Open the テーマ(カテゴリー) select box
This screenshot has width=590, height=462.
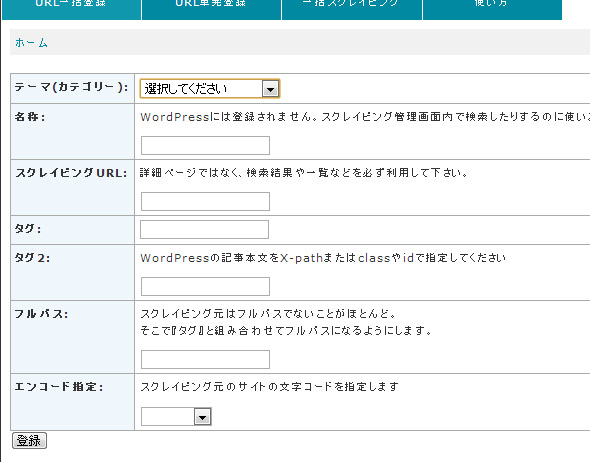coord(210,89)
